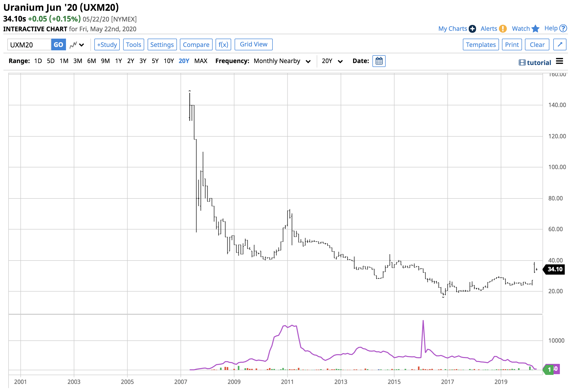Clear the chart with Clear button
This screenshot has height=392, width=587.
pos(537,44)
